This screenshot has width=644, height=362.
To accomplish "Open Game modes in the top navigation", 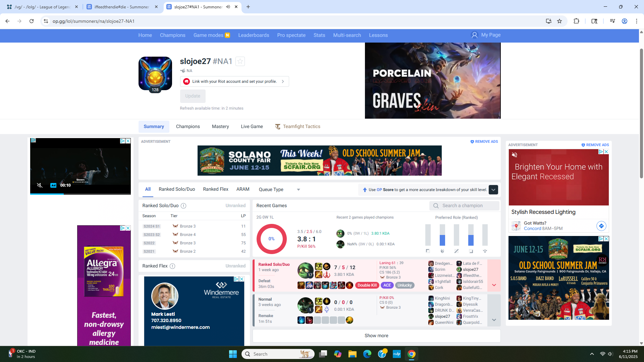I will [211, 35].
